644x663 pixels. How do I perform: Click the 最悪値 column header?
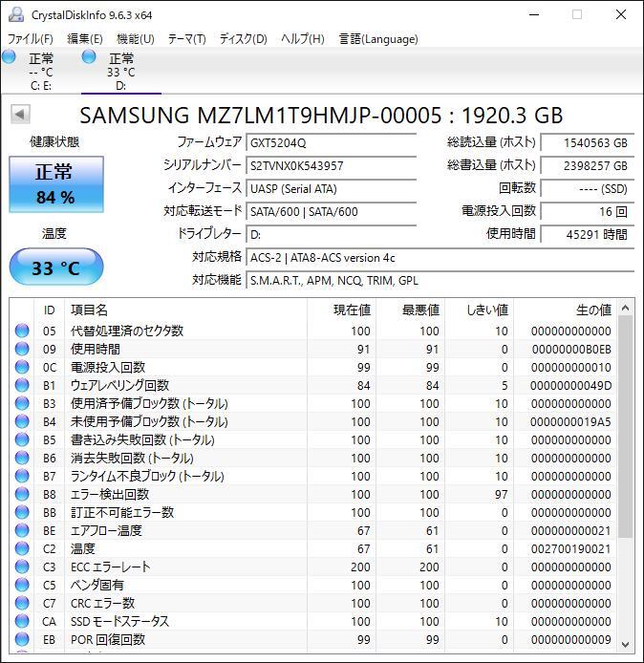click(x=410, y=310)
